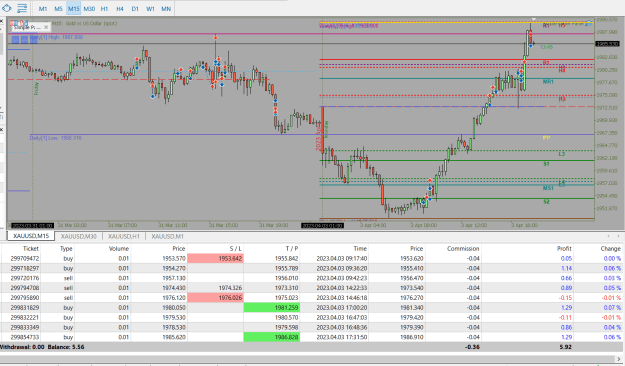Click the red stop loss cell 1953.642
This screenshot has height=366, width=625.
pos(215,258)
